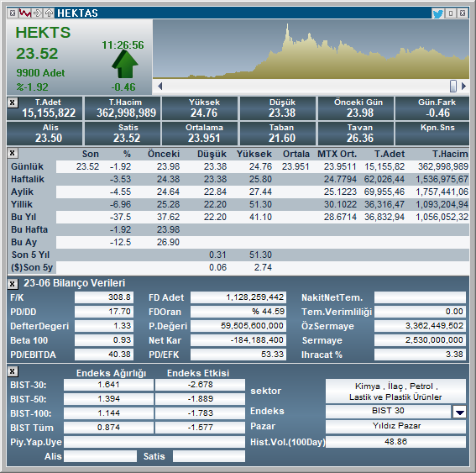Open the Twitter bird icon
Screen dimensions: 476x473
click(437, 13)
